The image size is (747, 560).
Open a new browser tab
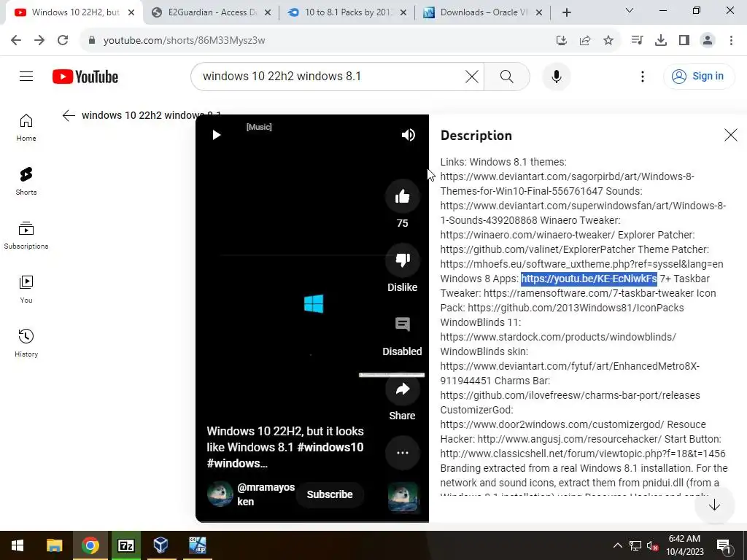click(x=566, y=12)
